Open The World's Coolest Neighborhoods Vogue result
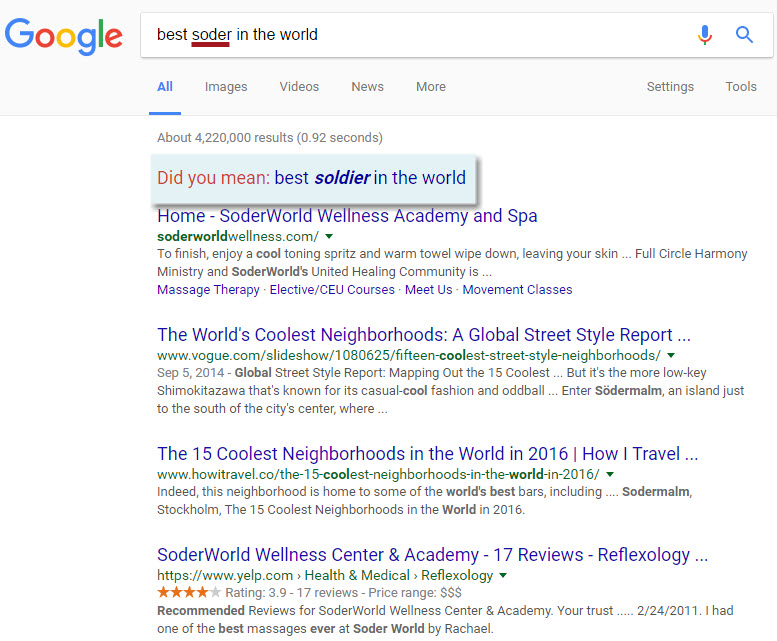 coord(423,335)
